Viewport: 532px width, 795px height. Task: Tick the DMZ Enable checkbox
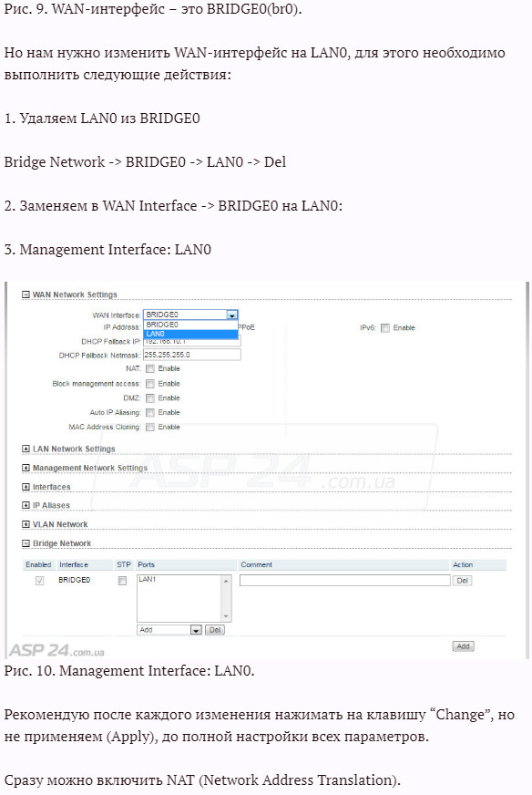coord(150,398)
